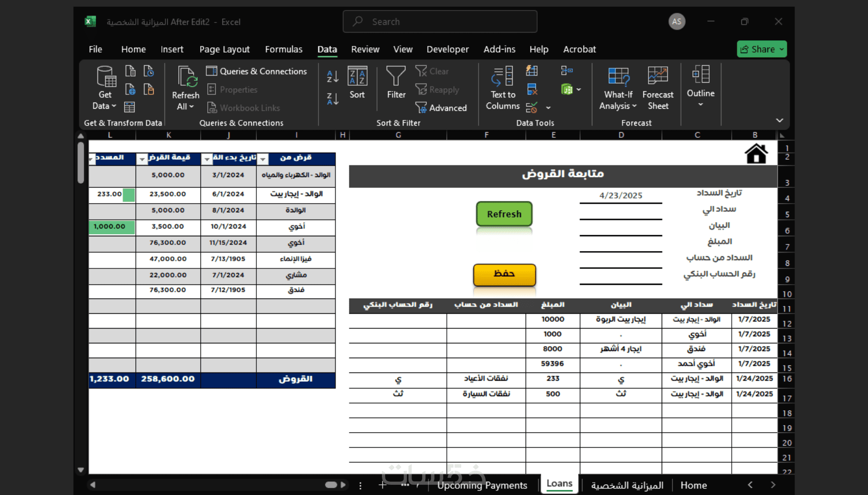Open filter dropdown for قرض من column

coord(262,159)
